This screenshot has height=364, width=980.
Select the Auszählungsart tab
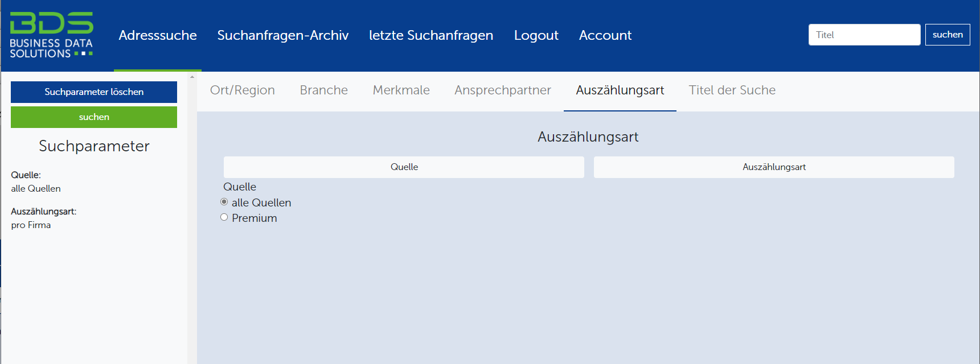coord(620,90)
